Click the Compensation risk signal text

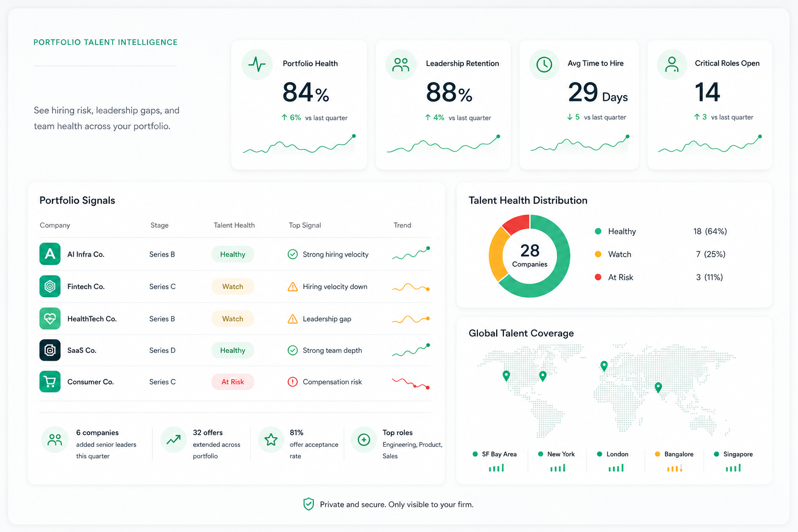[332, 382]
